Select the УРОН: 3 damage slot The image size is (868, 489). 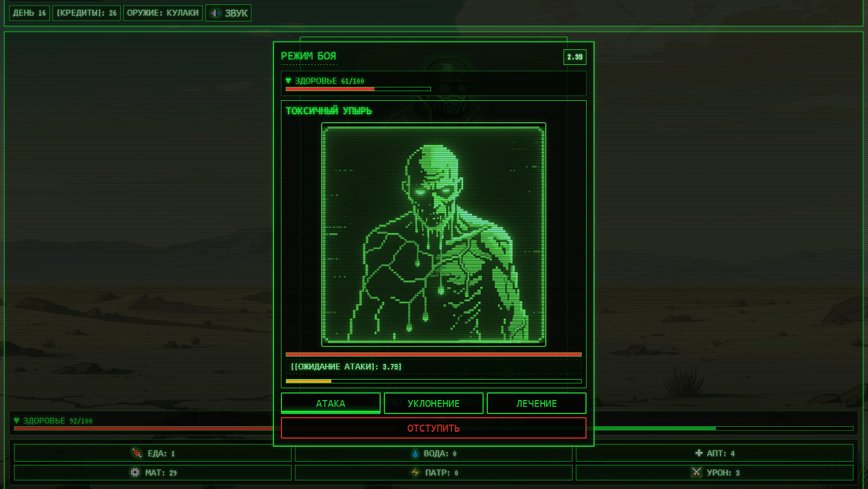pyautogui.click(x=715, y=472)
